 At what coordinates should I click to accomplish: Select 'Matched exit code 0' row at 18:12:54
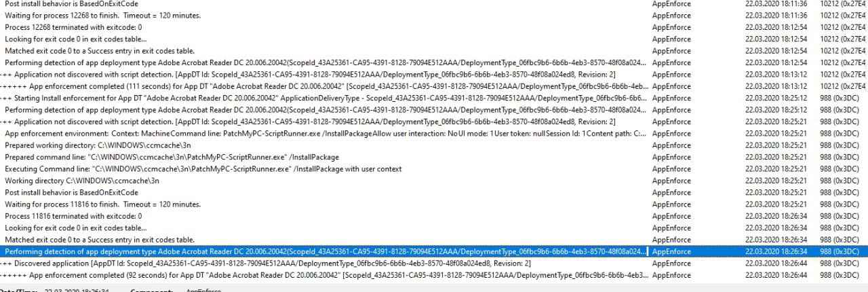coord(434,51)
